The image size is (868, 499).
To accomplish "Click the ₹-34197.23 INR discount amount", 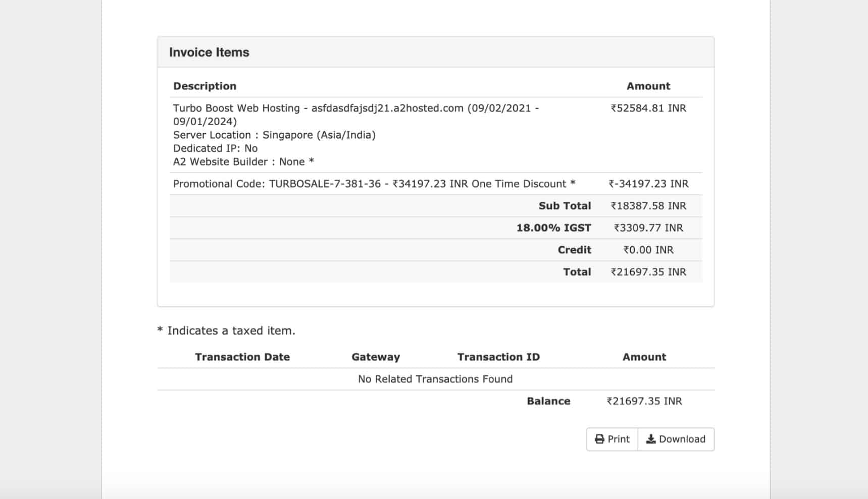I will [x=648, y=184].
